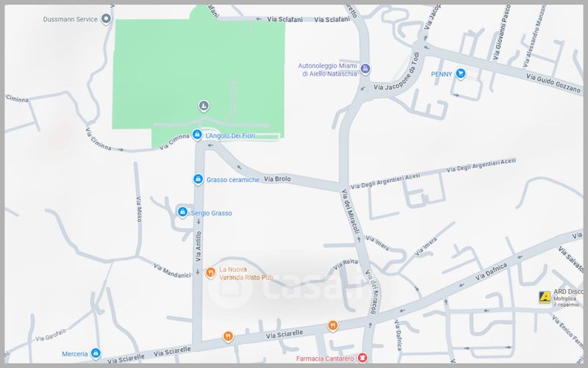The height and width of the screenshot is (368, 588).
Task: Click the La Nuova Veranda Risto Pub label
Action: tap(246, 273)
